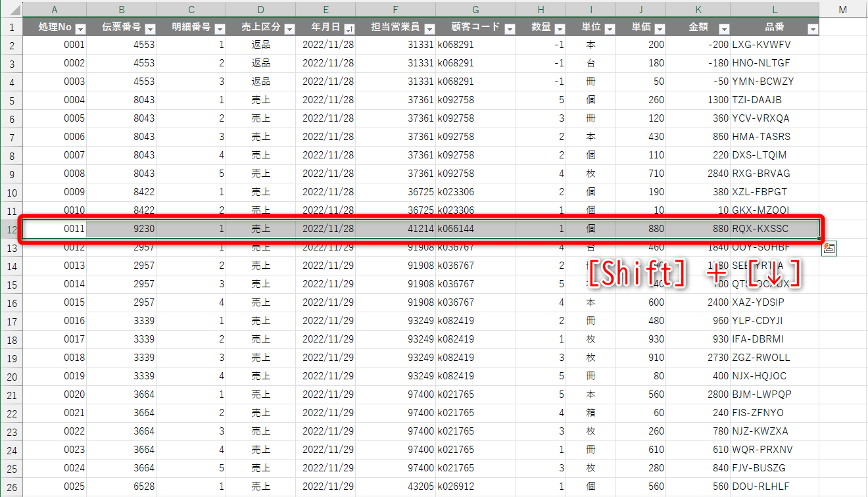Screen dimensions: 868x497
Task: Select row 1 header
Action: (11, 28)
